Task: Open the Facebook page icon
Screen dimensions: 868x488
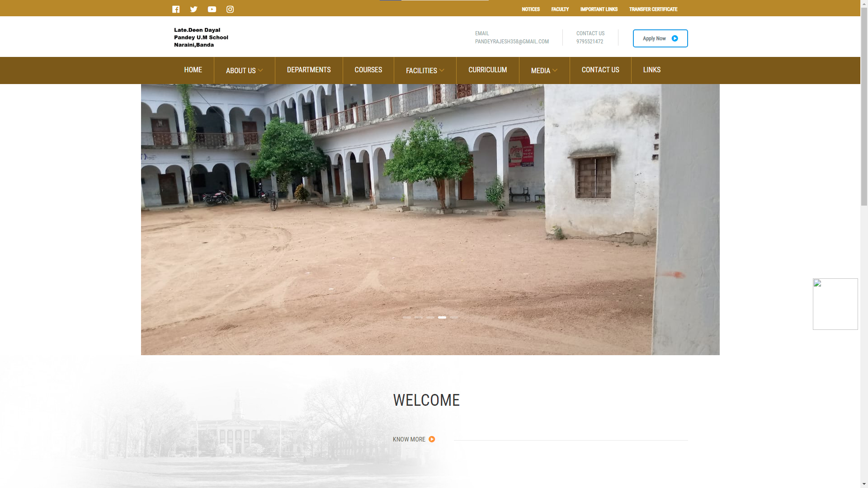Action: pos(176,9)
